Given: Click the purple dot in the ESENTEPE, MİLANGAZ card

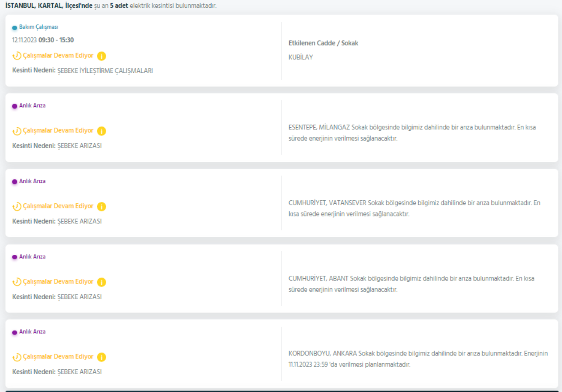Looking at the screenshot, I should (x=15, y=106).
